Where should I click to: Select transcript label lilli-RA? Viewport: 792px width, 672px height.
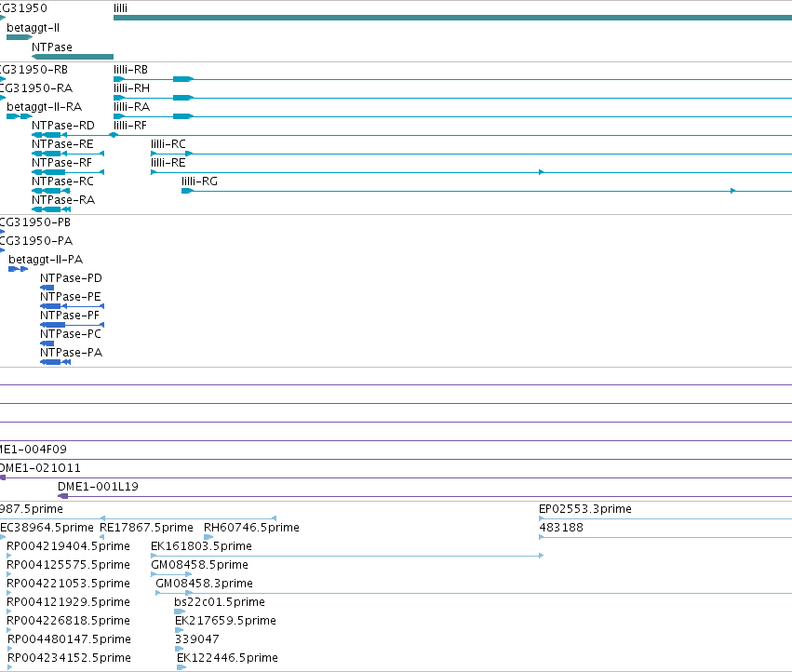click(131, 107)
